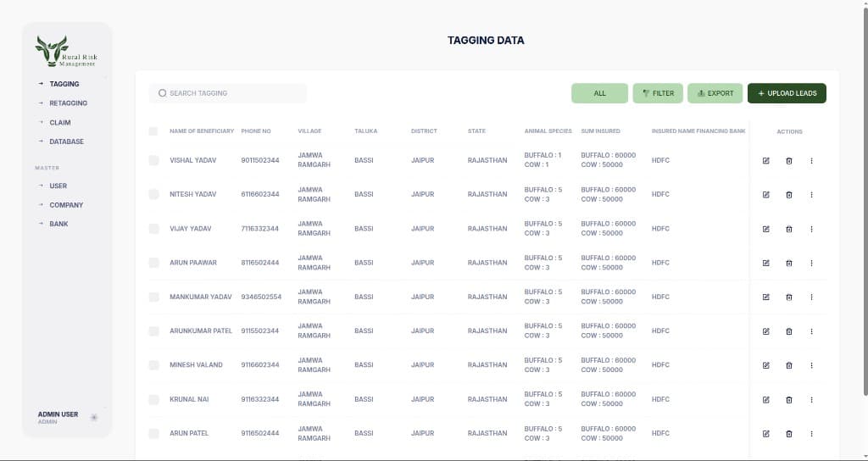Check the Nitesh Yadav row checkbox

(x=153, y=194)
